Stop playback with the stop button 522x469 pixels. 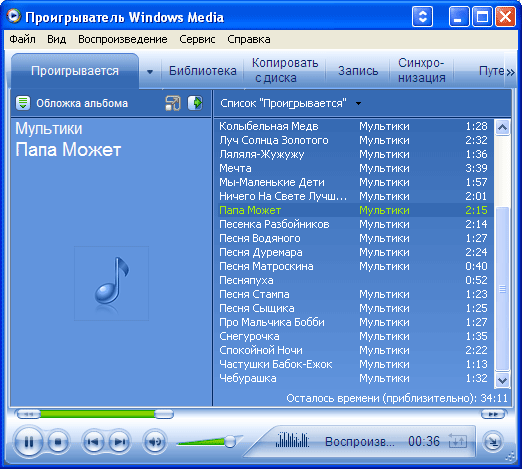[x=58, y=442]
